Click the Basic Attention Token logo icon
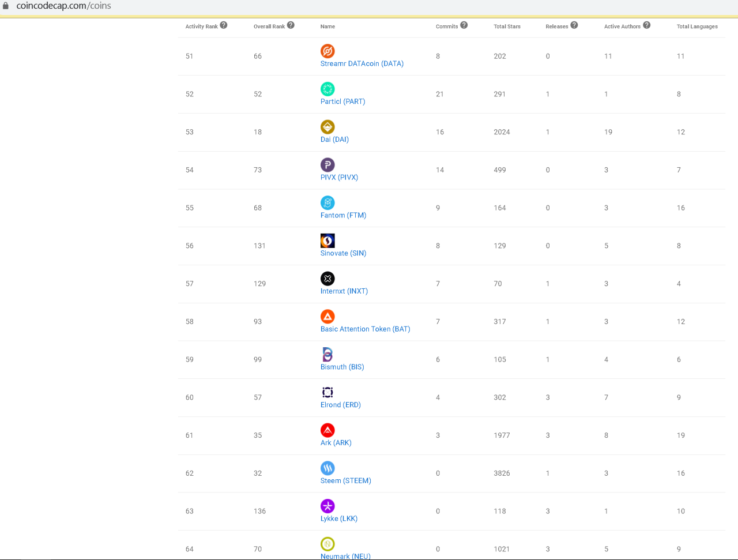Screen dimensions: 738x560 (327, 317)
